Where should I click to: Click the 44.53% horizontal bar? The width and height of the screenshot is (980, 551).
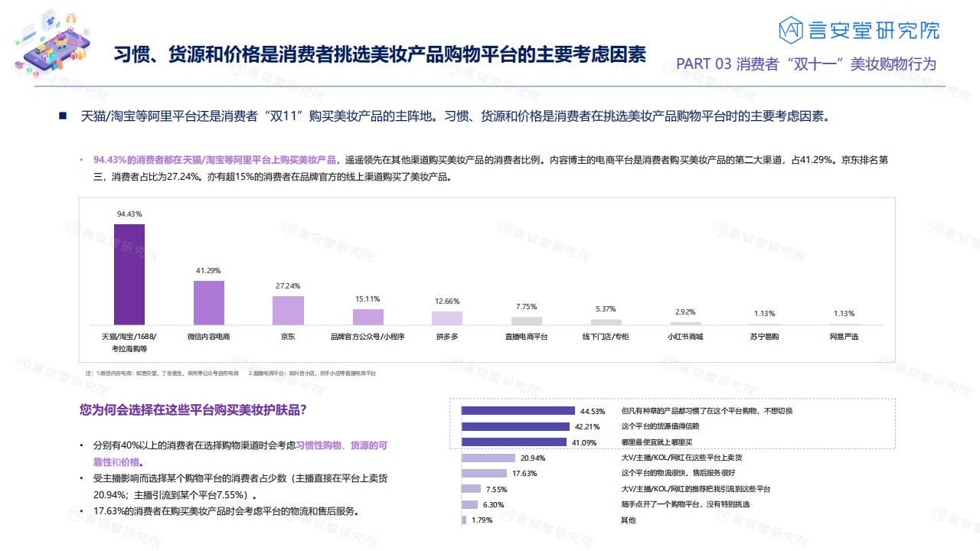point(518,411)
